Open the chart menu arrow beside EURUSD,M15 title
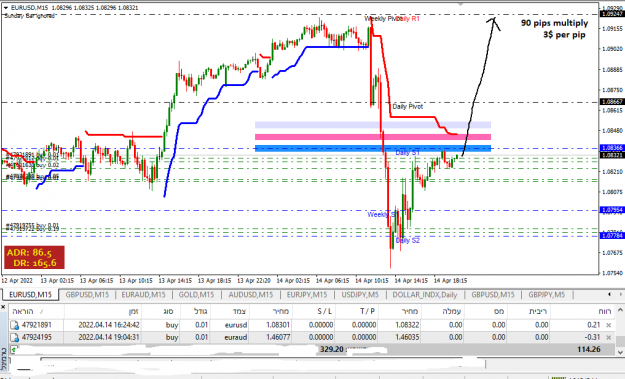This screenshot has width=625, height=379. point(6,8)
